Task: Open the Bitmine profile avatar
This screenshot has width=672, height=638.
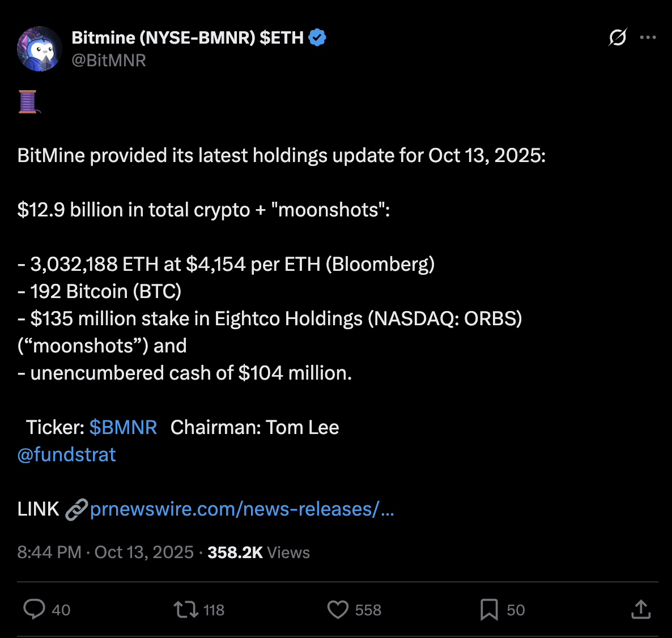Action: (x=40, y=49)
